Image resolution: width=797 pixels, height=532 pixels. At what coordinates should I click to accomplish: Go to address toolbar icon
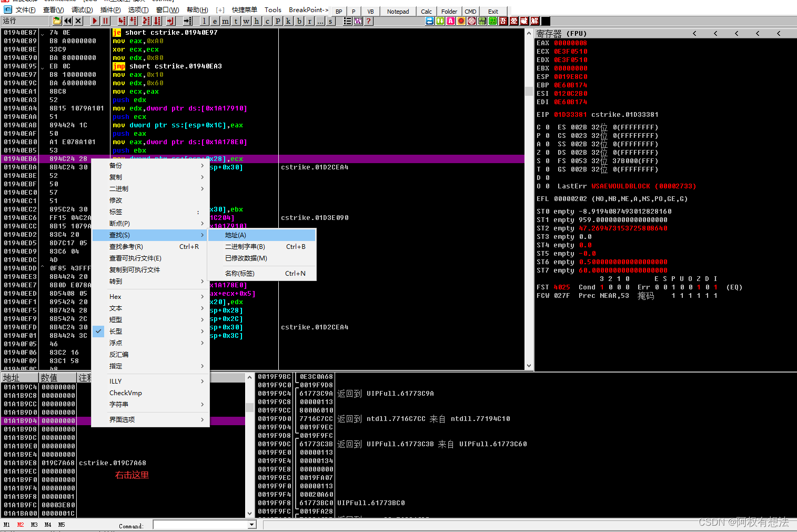click(x=187, y=21)
